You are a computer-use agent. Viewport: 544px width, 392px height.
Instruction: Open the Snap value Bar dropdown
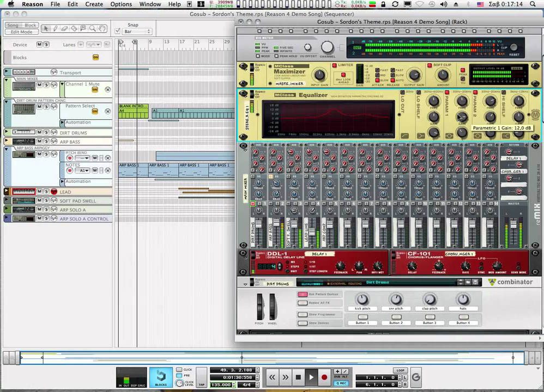[137, 32]
